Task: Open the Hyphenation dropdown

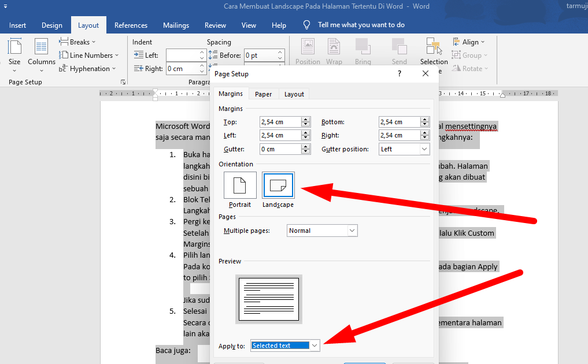Action: [87, 69]
